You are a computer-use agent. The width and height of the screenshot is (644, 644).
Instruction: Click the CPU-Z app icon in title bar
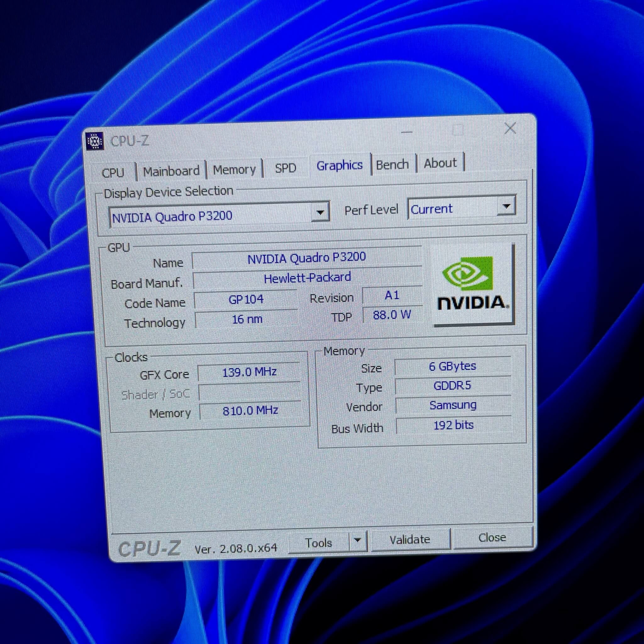coord(95,141)
